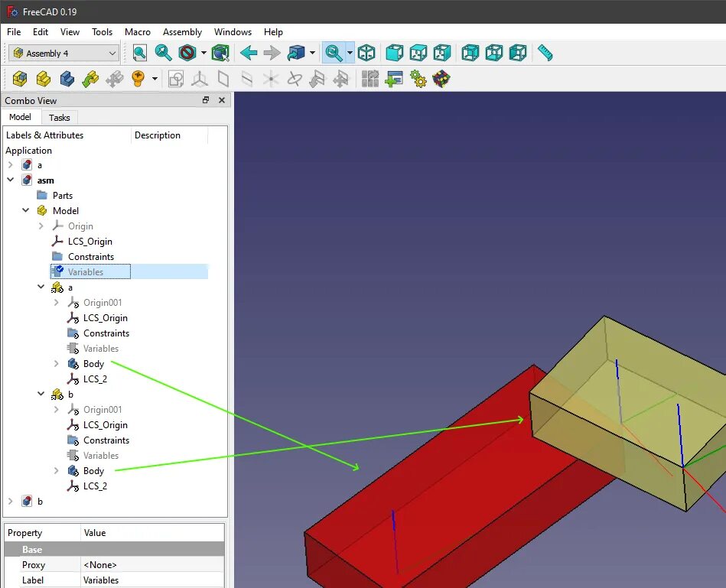The height and width of the screenshot is (588, 726).
Task: Open the sync view dropdown arrow
Action: point(350,53)
